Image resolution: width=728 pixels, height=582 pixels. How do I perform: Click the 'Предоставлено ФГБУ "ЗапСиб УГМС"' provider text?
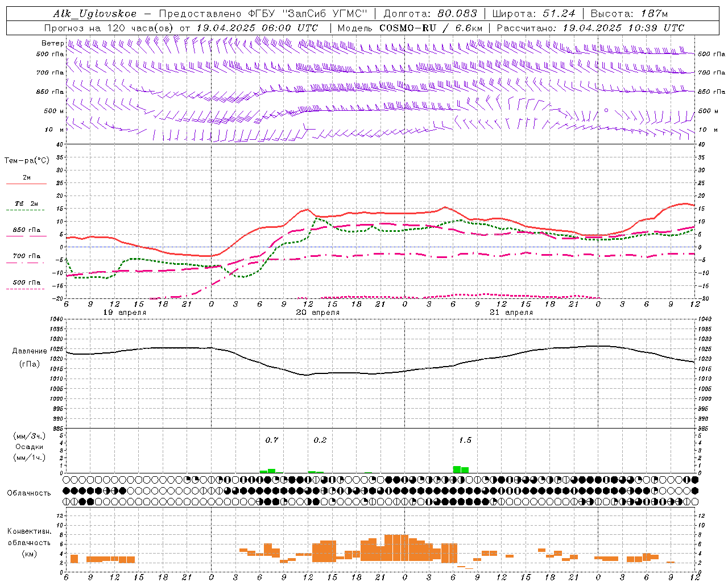point(263,14)
